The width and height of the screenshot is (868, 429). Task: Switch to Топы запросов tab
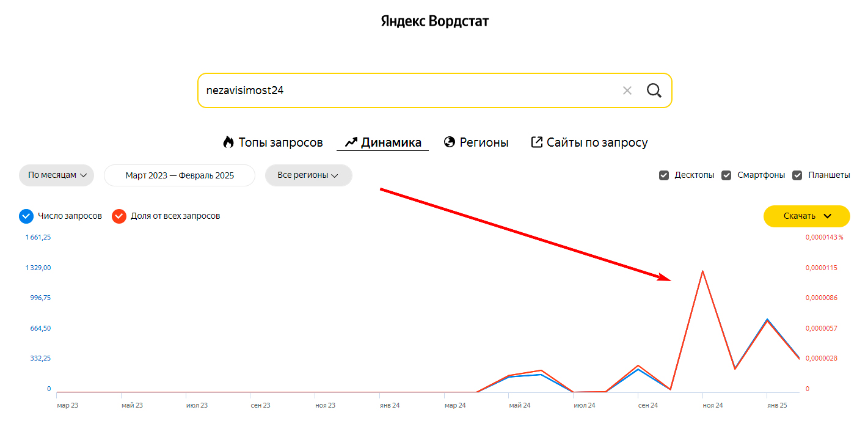coord(280,142)
